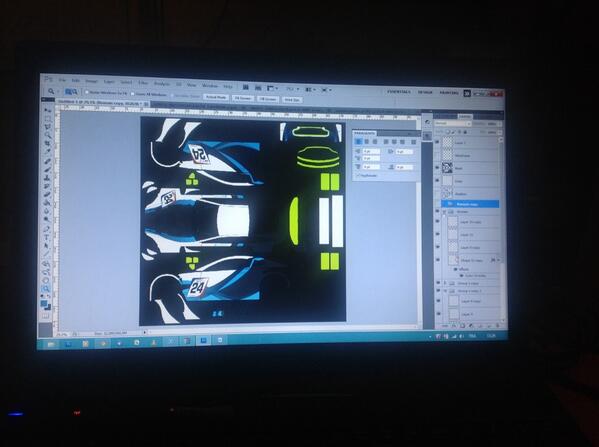Select the Hand tool

[x=47, y=281]
